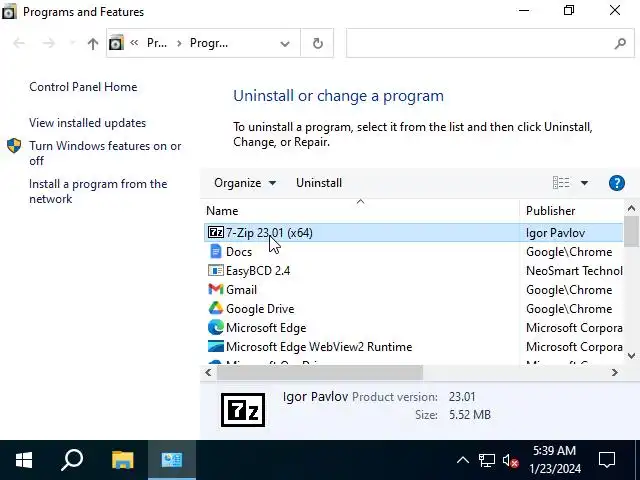Open the help question mark icon
This screenshot has width=640, height=480.
click(x=616, y=183)
